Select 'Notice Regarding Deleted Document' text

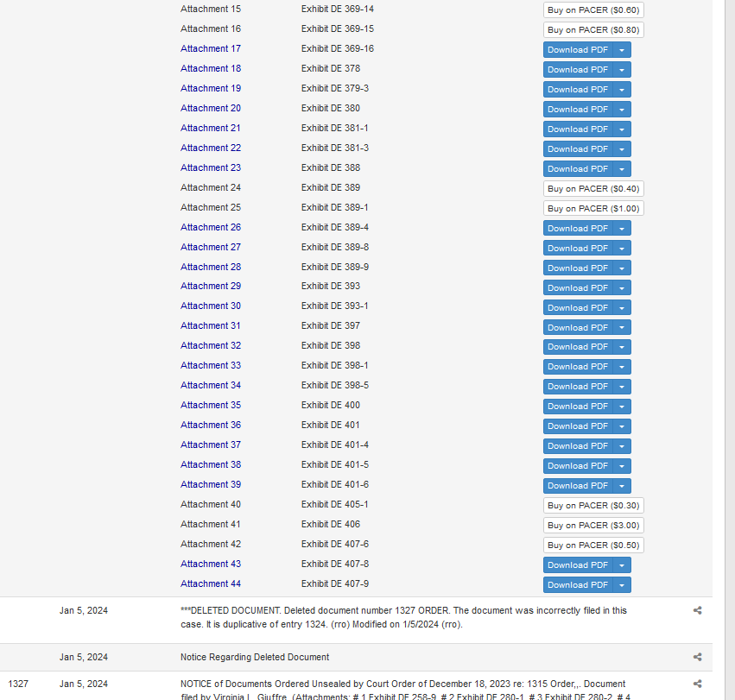point(255,657)
